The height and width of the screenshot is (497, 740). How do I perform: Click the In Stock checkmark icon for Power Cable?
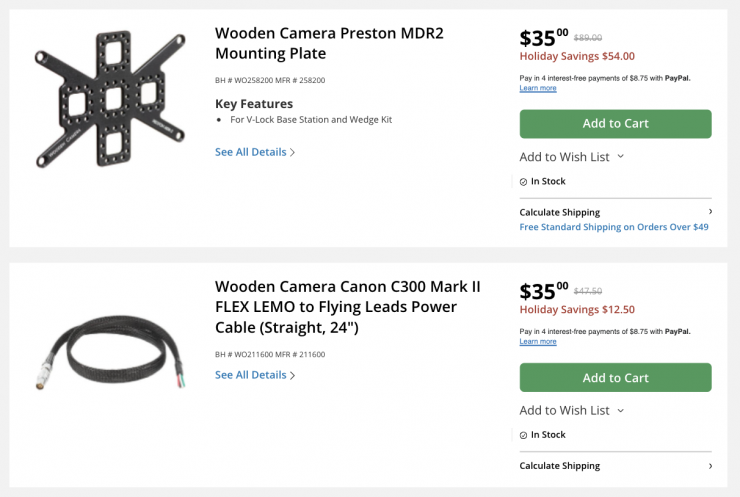[523, 435]
